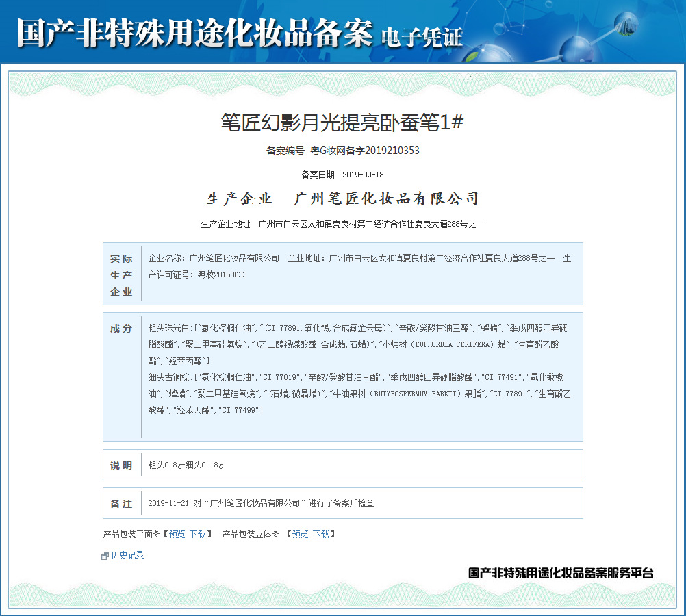Image resolution: width=686 pixels, height=616 pixels.
Task: Download 产品包装立体图 via 下载 link
Action: [x=320, y=534]
